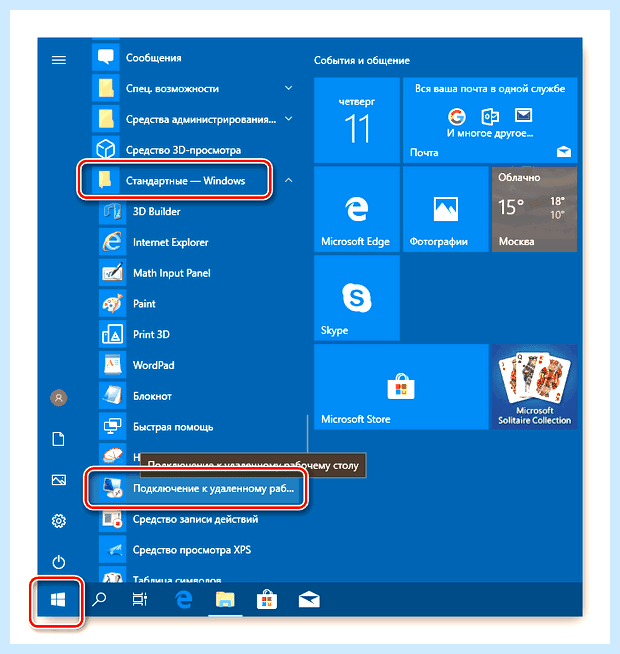Open the Microsoft Edge tile
Screen dimensions: 620x654
click(357, 209)
